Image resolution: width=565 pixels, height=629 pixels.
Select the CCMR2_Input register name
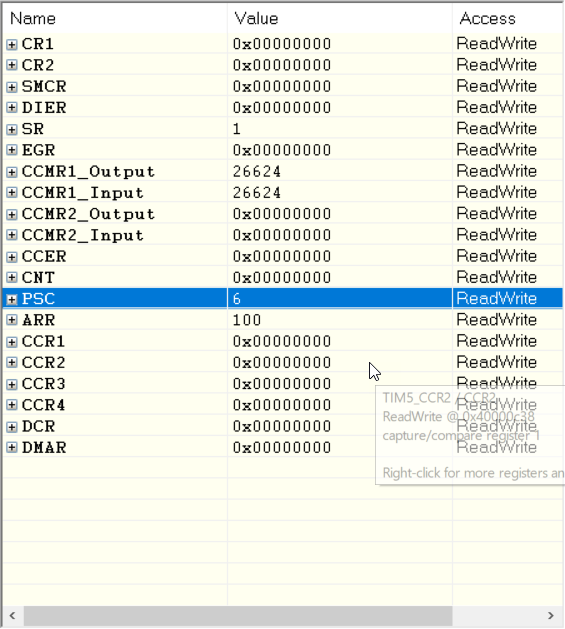coord(83,235)
